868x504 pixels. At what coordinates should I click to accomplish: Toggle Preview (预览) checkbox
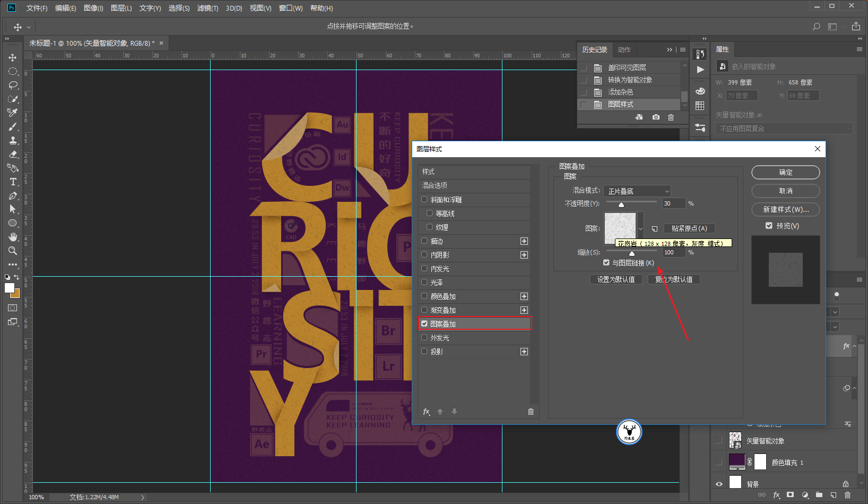(769, 226)
